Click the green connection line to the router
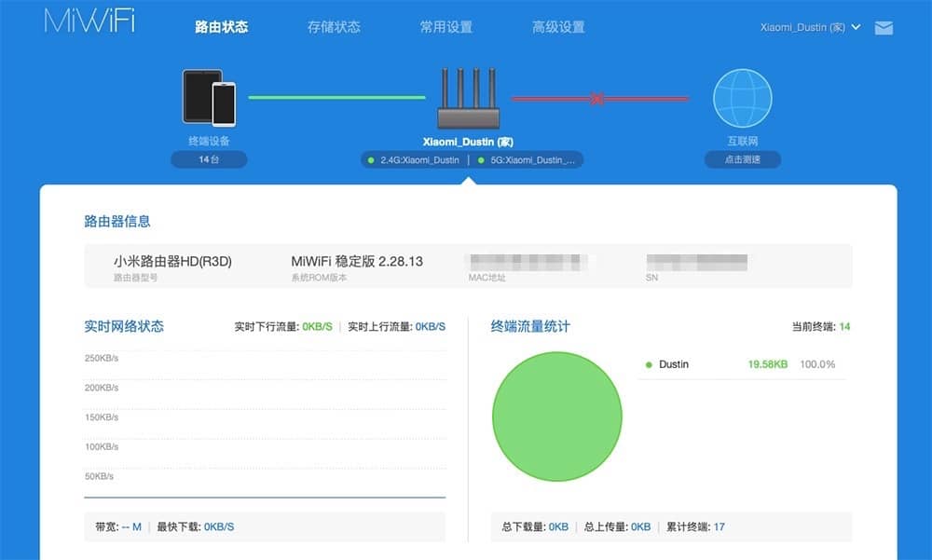This screenshot has width=932, height=560. 336,97
